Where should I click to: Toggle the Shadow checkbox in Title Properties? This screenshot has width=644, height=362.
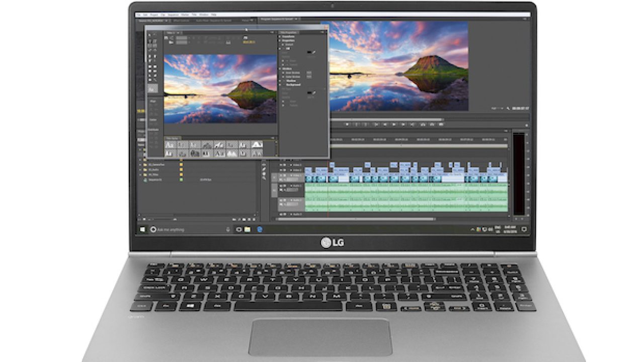click(284, 80)
